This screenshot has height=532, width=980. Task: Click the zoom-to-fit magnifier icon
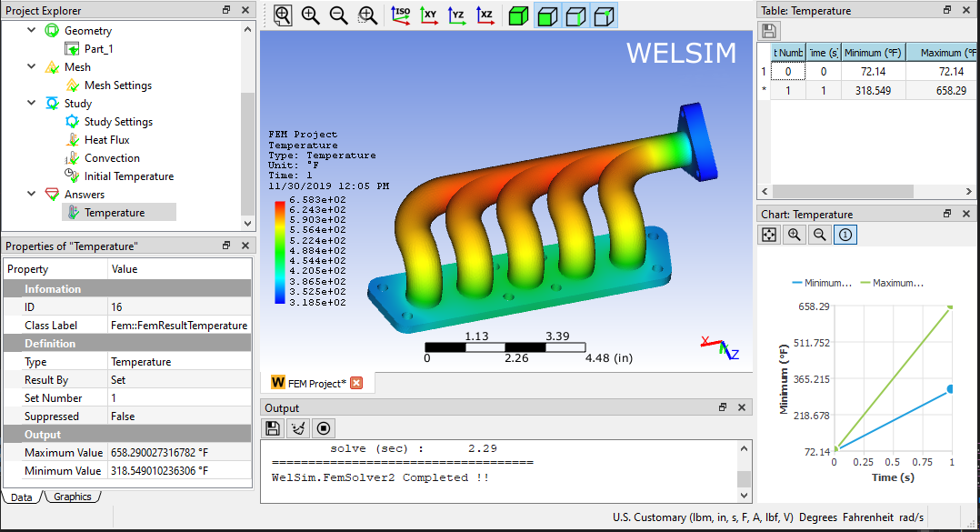coord(283,15)
